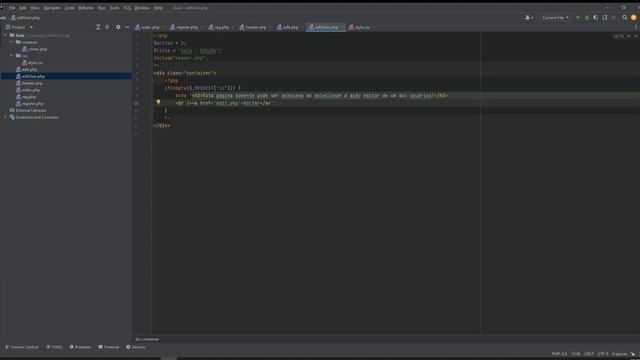Click the editUser.php navigation bar breadcrumb
640x360 pixels.
tap(25, 18)
